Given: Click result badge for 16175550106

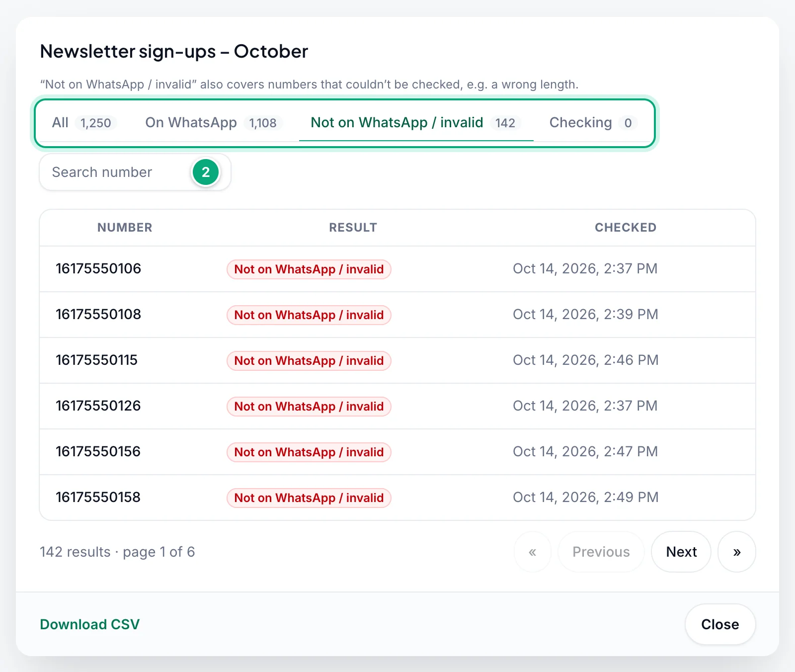Looking at the screenshot, I should click(309, 269).
